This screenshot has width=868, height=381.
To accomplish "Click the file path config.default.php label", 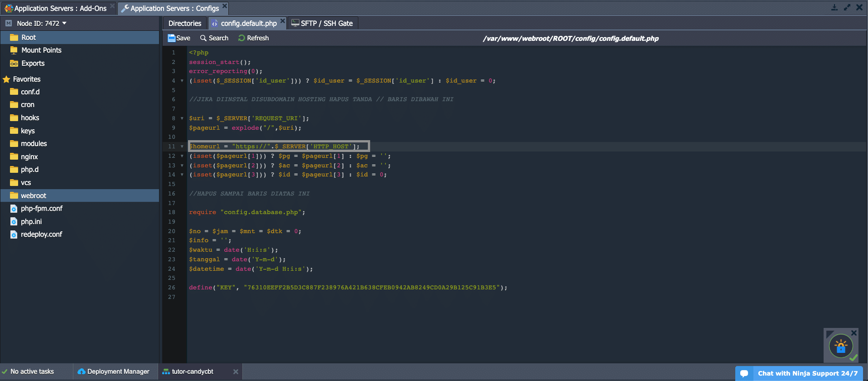I will 571,39.
